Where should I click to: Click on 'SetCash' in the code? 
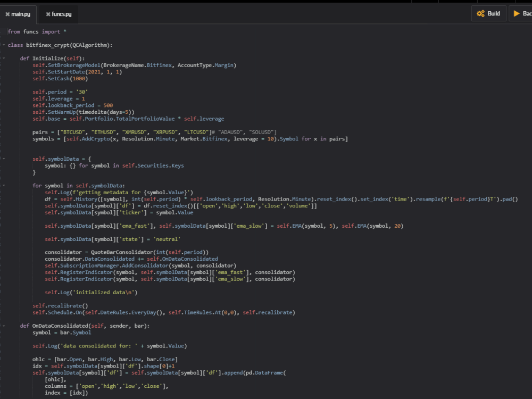coord(59,79)
